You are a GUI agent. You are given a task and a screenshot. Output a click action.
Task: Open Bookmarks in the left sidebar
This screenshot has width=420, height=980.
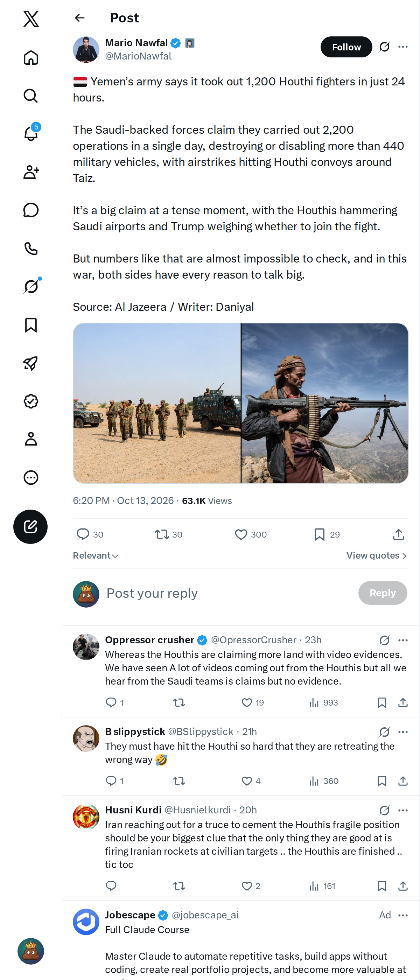31,325
